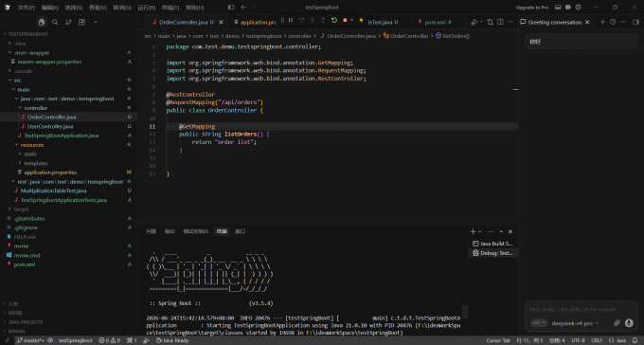
Task: Open the 终端 menu
Action: tap(170, 8)
